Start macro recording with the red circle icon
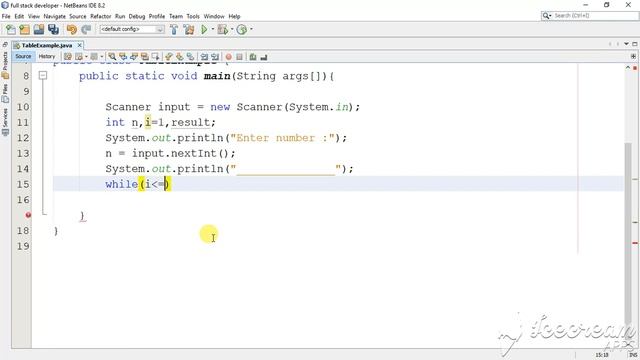The width and height of the screenshot is (640, 360). click(x=229, y=57)
